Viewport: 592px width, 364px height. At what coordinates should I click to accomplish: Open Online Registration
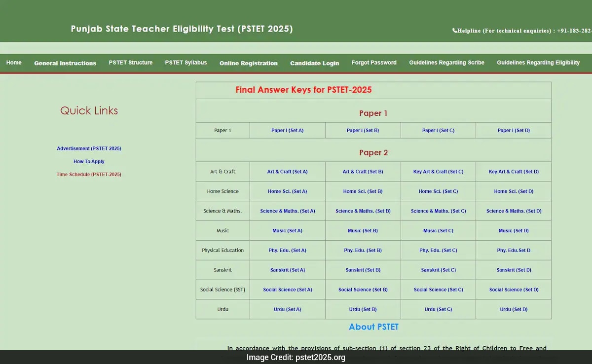click(x=248, y=63)
